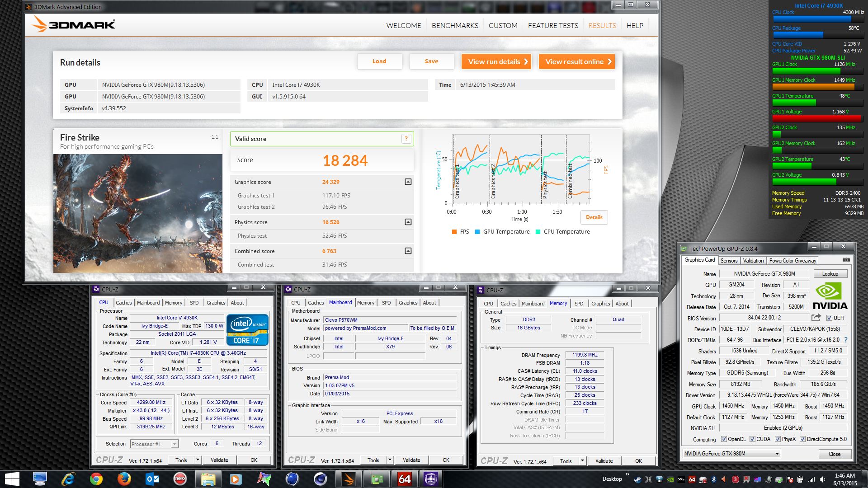868x488 pixels.
Task: Open Google Chrome from the taskbar
Action: pyautogui.click(x=96, y=479)
